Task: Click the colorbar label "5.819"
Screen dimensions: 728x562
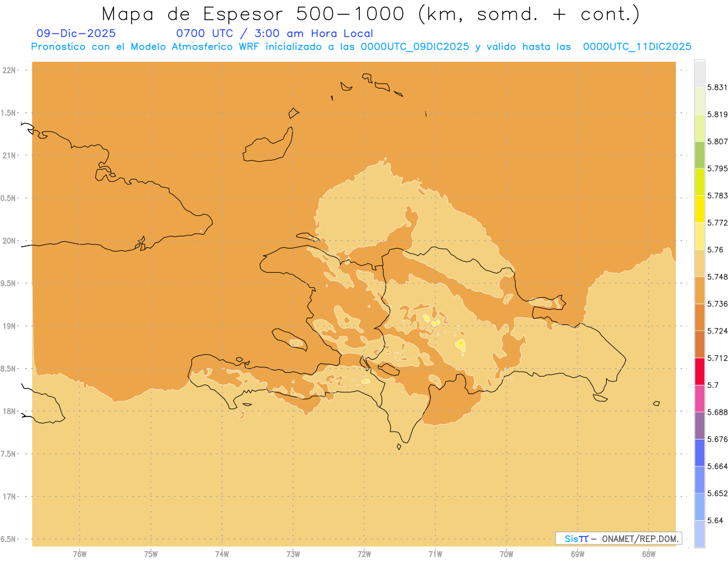Action: tap(718, 115)
